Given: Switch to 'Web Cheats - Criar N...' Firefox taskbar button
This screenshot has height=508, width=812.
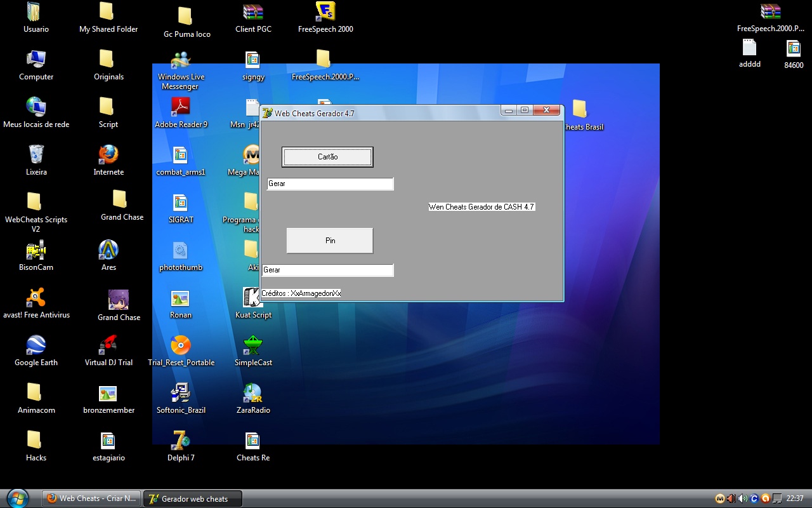Looking at the screenshot, I should pos(92,498).
